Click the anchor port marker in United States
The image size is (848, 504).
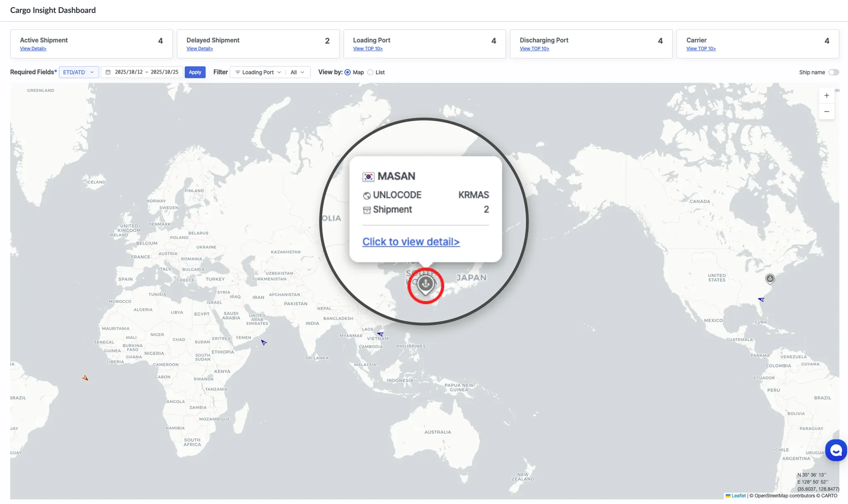(x=770, y=279)
